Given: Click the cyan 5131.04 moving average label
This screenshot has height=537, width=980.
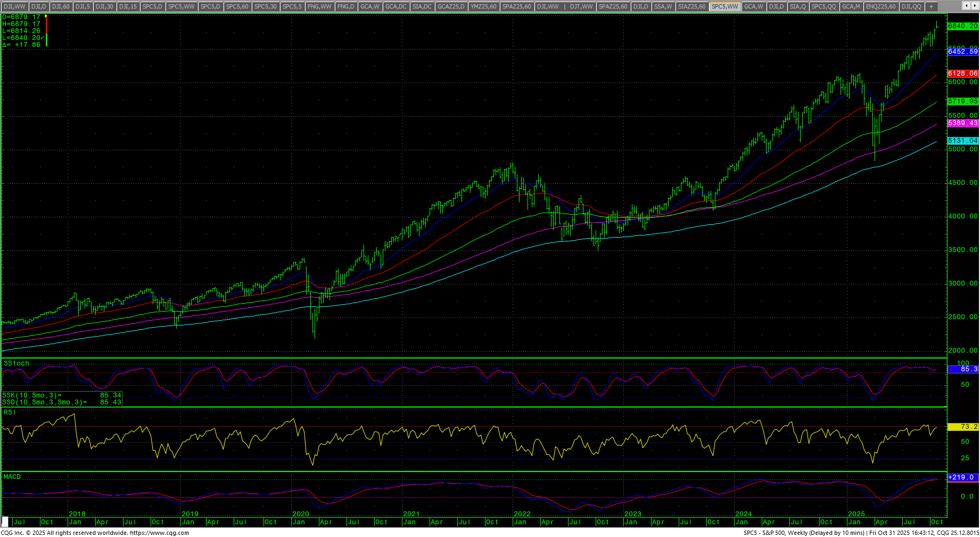Looking at the screenshot, I should click(x=962, y=141).
